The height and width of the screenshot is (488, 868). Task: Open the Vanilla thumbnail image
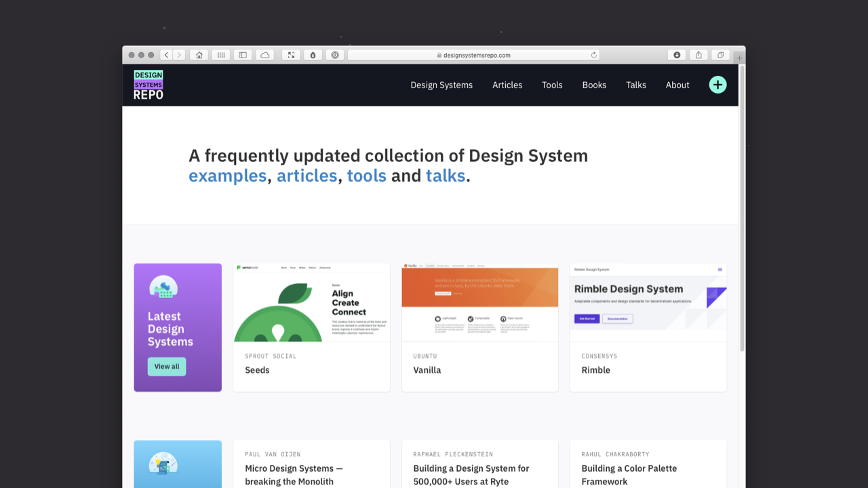tap(480, 303)
